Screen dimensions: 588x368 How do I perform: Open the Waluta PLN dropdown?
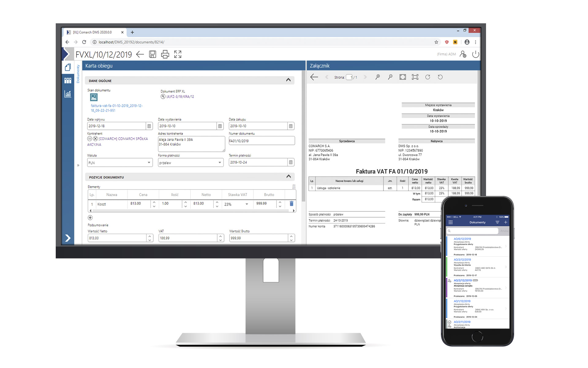(x=120, y=163)
